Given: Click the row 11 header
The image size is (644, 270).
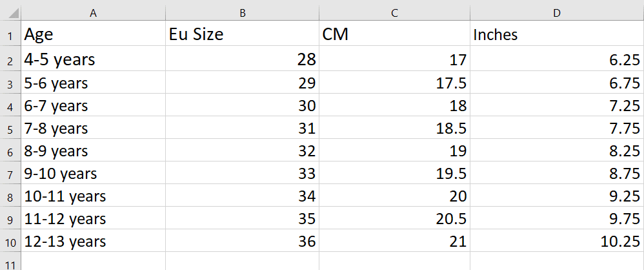Looking at the screenshot, I should tap(10, 262).
